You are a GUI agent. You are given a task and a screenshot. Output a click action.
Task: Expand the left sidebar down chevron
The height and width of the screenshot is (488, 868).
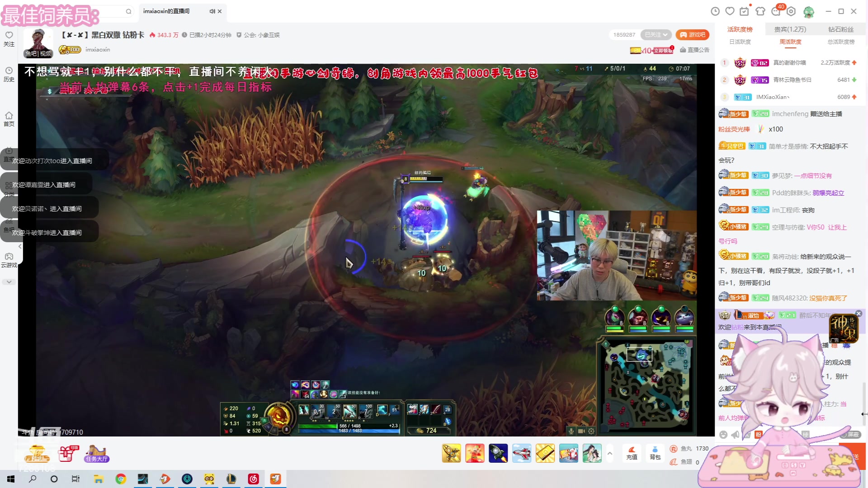tap(9, 282)
